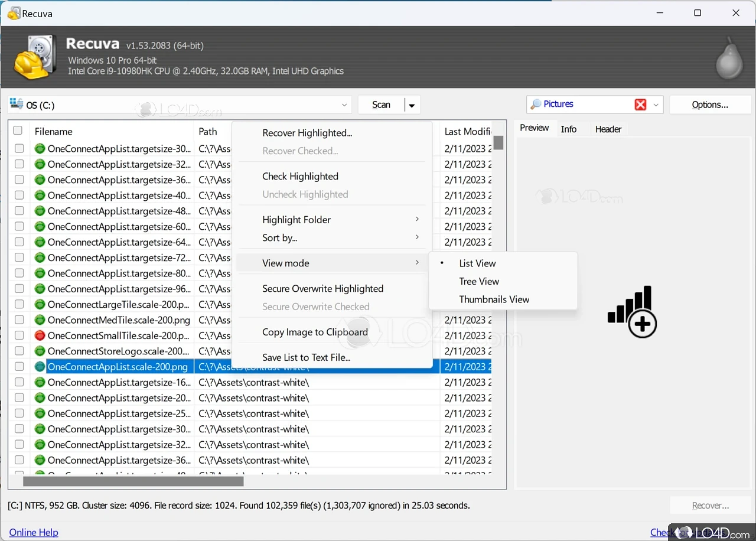Click green status icon of OneConnectAppList.targetsize-16
Viewport: 756px width, 541px height.
pyautogui.click(x=40, y=382)
